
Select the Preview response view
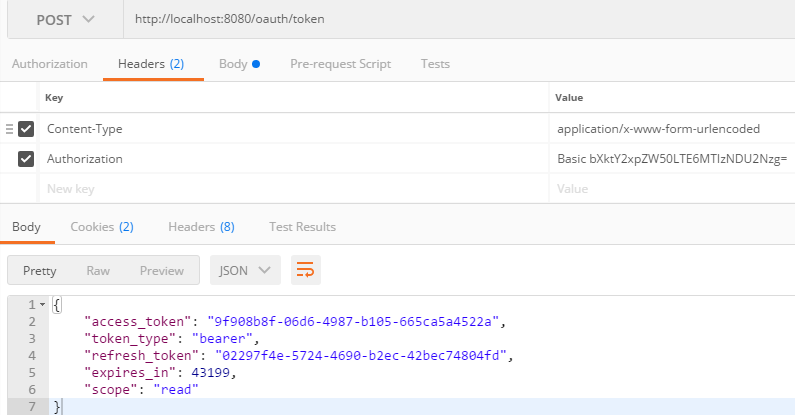pos(162,270)
